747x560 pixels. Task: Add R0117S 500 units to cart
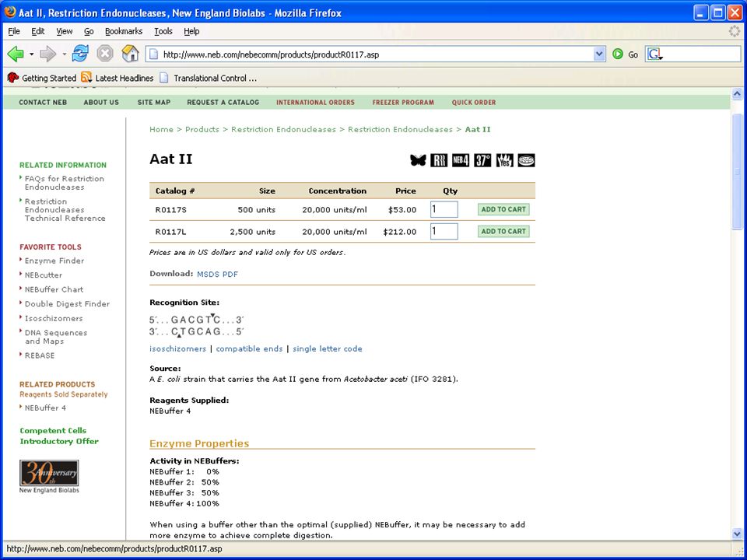pos(503,209)
